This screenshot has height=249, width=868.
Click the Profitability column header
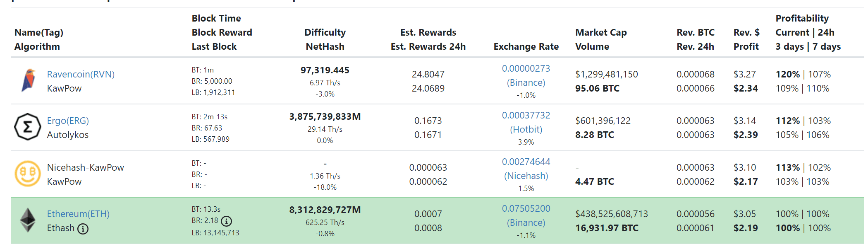[802, 18]
